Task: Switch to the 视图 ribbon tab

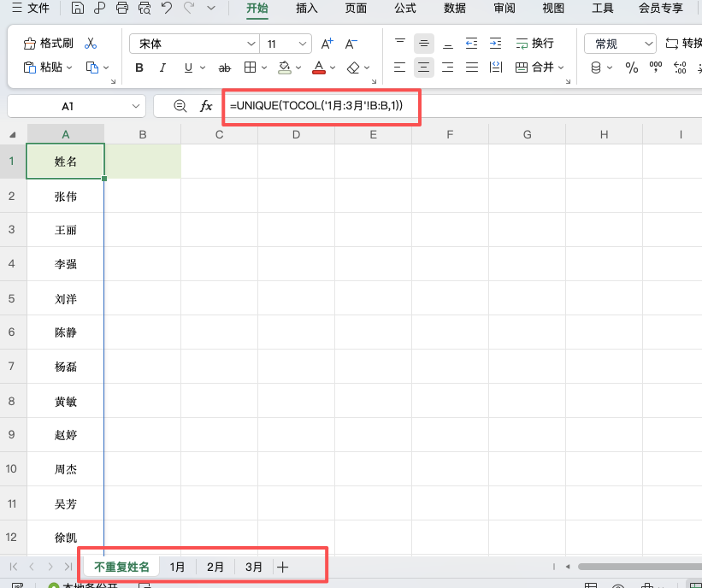Action: pyautogui.click(x=553, y=8)
